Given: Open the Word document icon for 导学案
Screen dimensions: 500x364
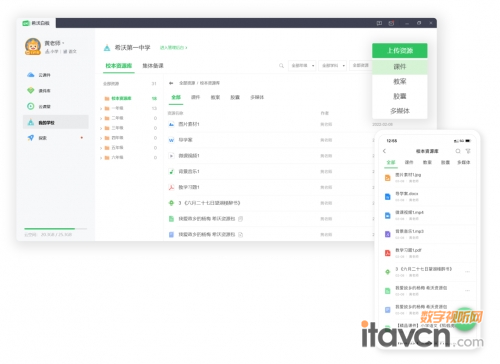Looking at the screenshot, I should pos(171,140).
